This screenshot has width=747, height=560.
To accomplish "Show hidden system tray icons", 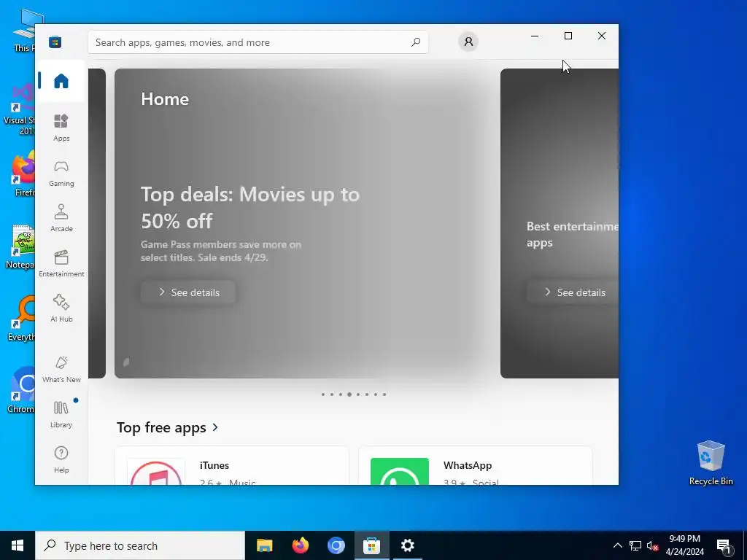I will click(617, 545).
